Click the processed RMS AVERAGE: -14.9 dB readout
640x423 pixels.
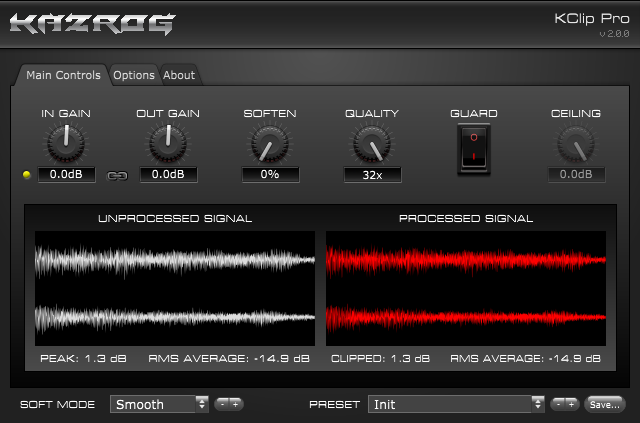click(x=526, y=358)
